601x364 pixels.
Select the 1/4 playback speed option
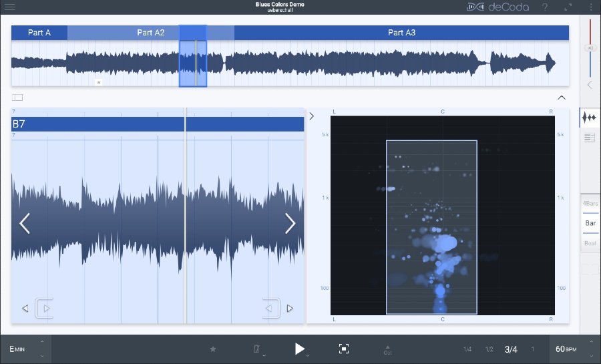click(x=467, y=349)
